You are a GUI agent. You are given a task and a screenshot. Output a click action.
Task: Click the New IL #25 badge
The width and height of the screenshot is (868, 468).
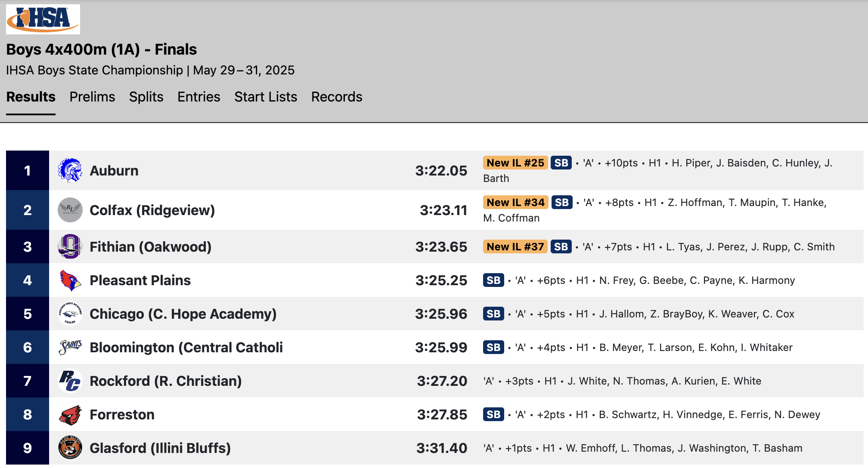tap(515, 163)
